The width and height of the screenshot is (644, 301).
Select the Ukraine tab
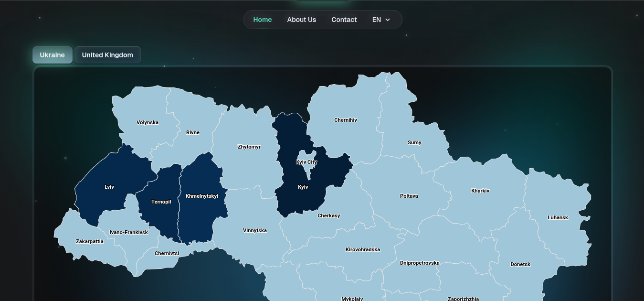(x=52, y=55)
